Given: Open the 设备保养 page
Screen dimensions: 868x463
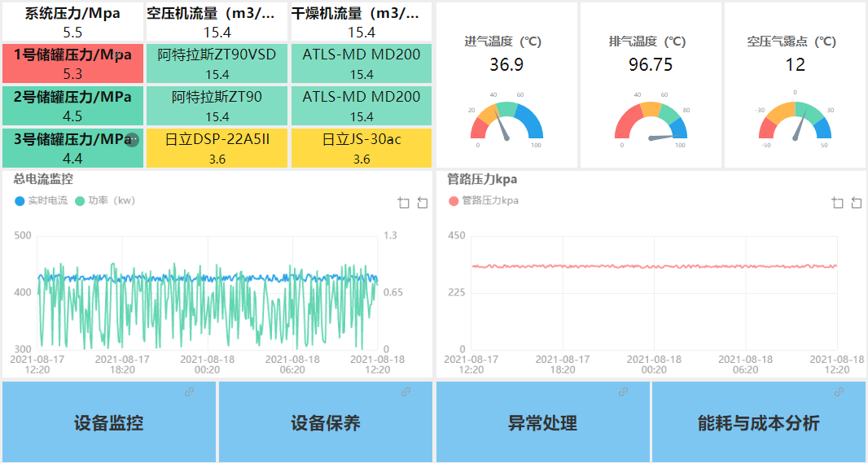Looking at the screenshot, I should 326,422.
